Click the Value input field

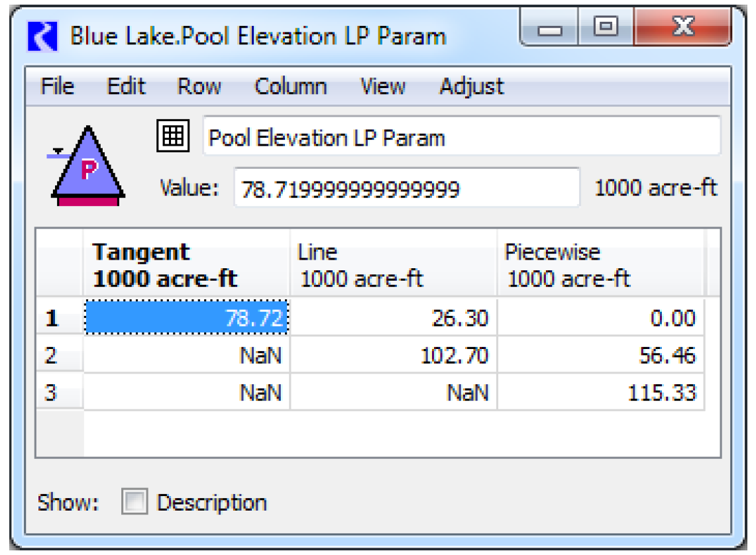[406, 189]
